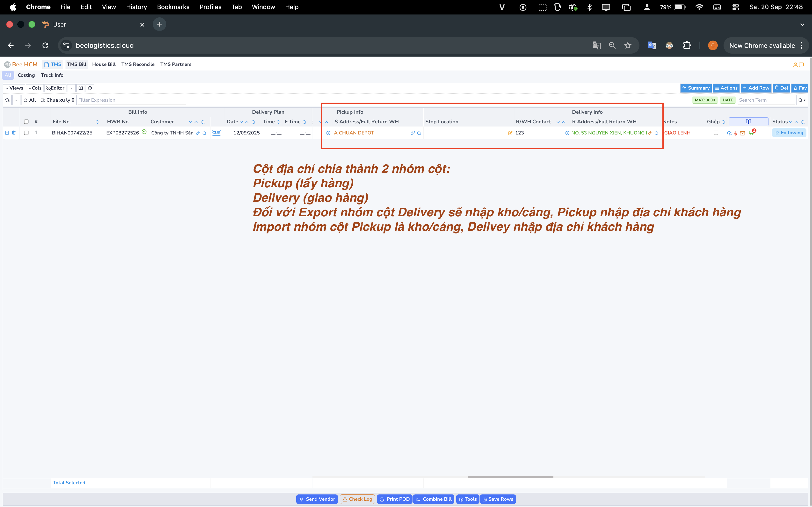
Task: Click the green truck icon with badge
Action: [x=751, y=133]
